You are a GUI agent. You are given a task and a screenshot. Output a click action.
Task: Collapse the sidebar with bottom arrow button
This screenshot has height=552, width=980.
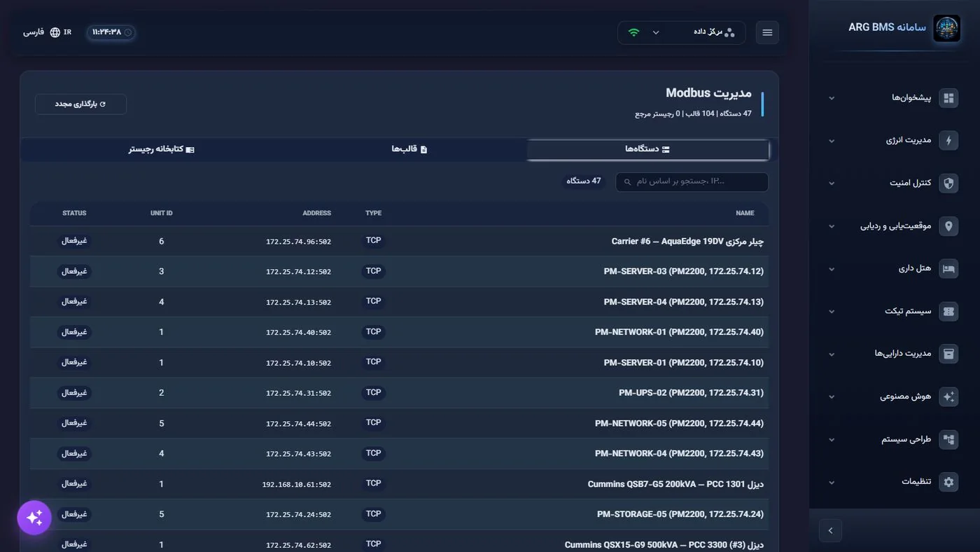tap(830, 531)
